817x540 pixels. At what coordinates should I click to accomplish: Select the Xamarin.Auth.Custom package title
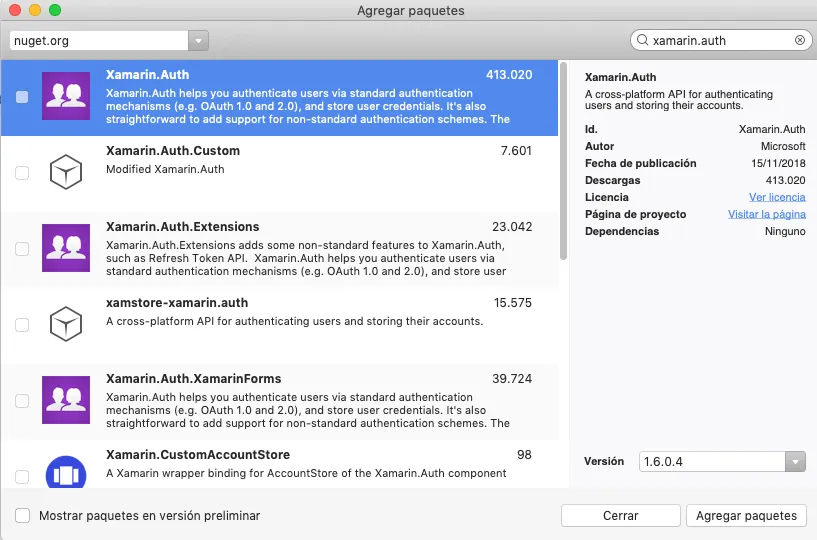tap(173, 151)
